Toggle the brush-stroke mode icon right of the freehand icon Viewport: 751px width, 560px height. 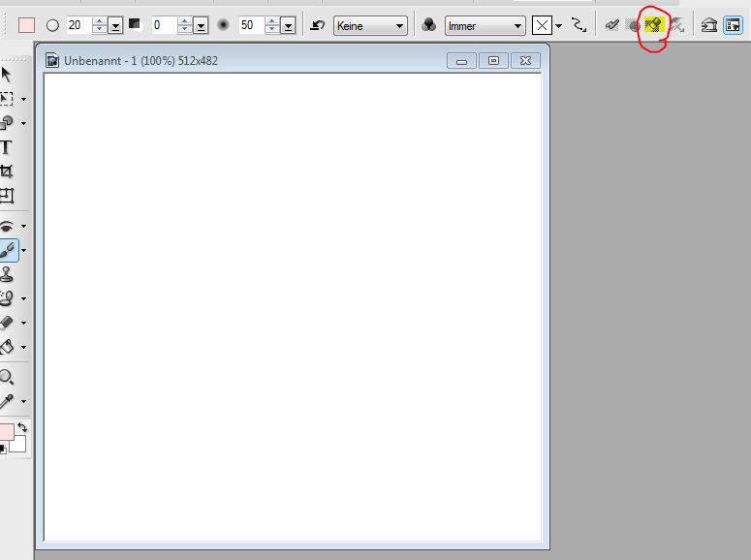tap(611, 25)
